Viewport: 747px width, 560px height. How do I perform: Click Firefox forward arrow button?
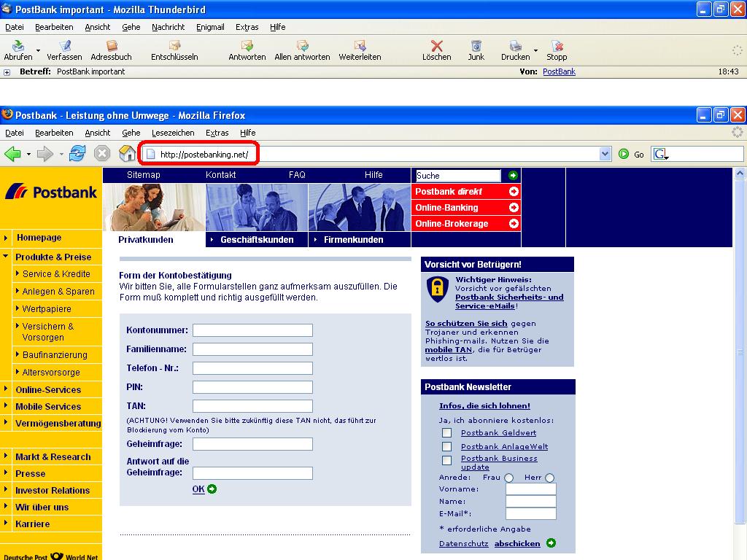(44, 154)
